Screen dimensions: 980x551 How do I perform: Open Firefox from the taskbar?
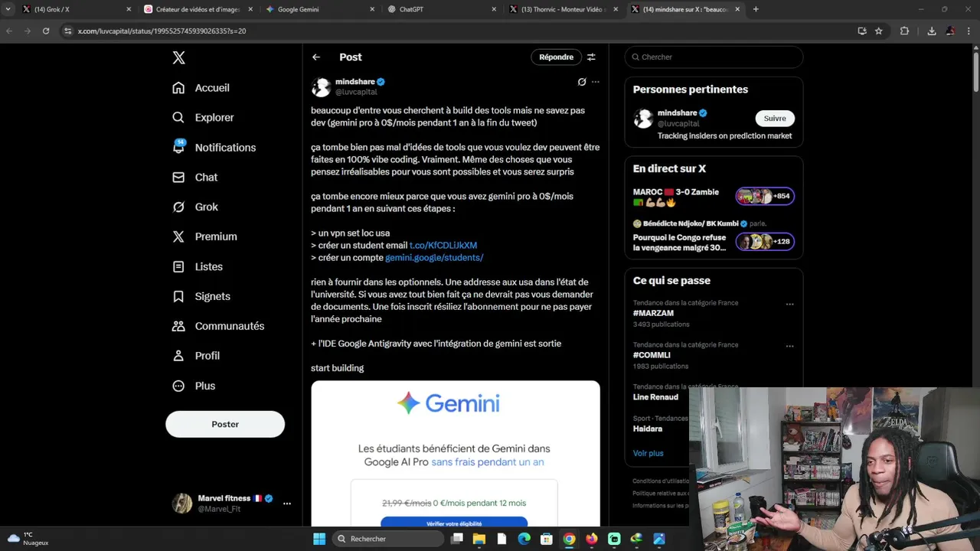pos(592,539)
